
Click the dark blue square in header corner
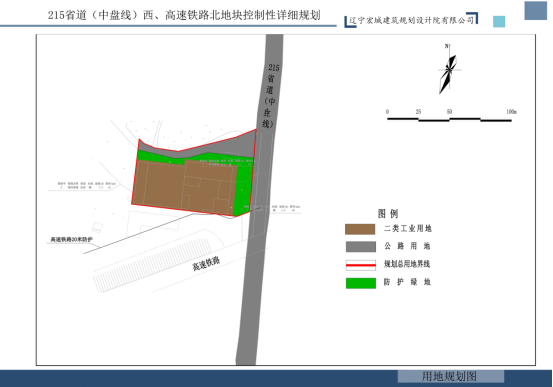535,11
